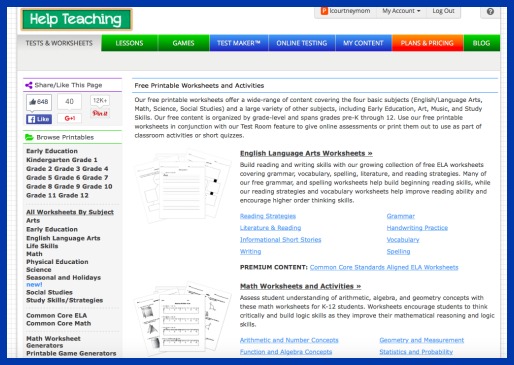Click the user icon next to kcourtneymom
The height and width of the screenshot is (365, 514).
pos(324,11)
